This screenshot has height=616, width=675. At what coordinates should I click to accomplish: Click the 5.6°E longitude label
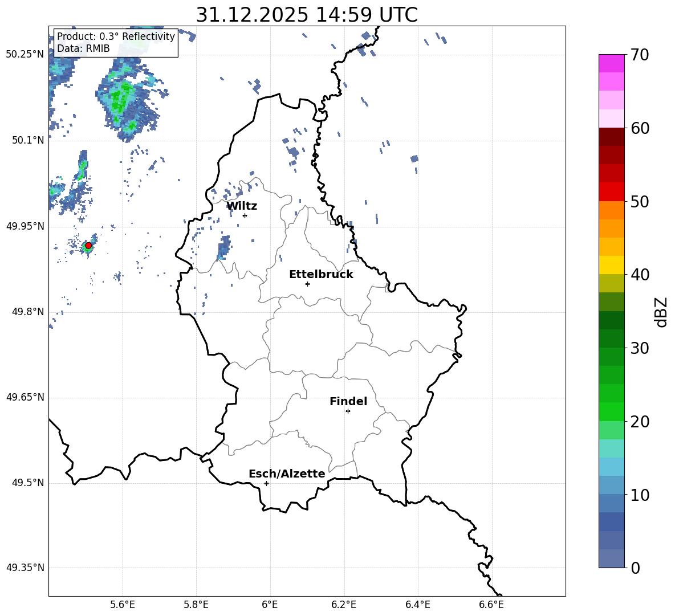coord(122,605)
